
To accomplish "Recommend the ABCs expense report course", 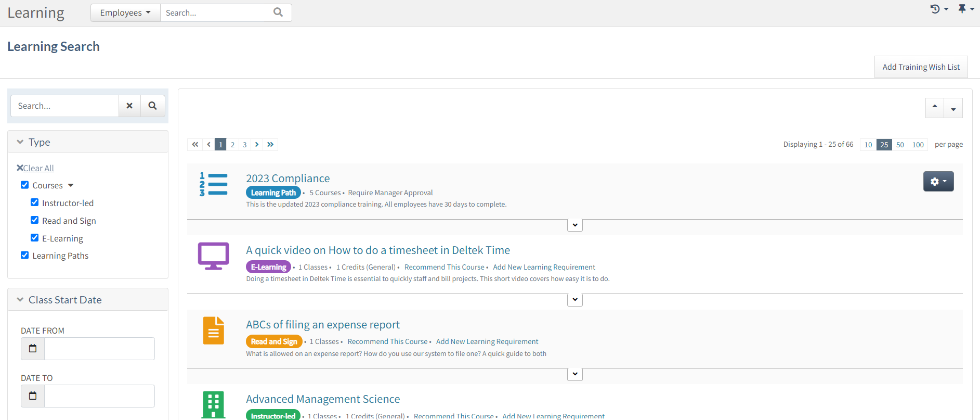I will [x=387, y=341].
